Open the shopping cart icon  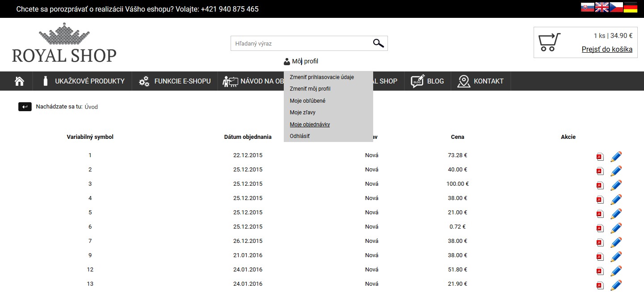[549, 42]
